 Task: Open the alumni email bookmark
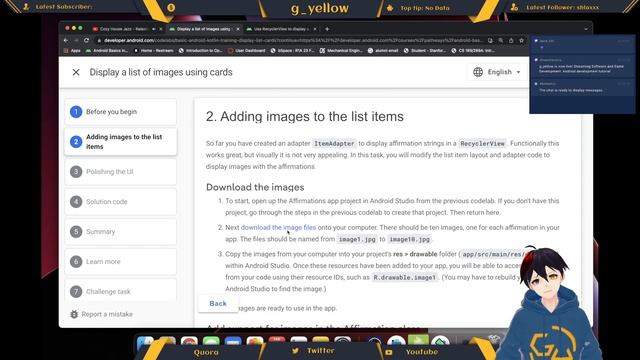(383, 51)
